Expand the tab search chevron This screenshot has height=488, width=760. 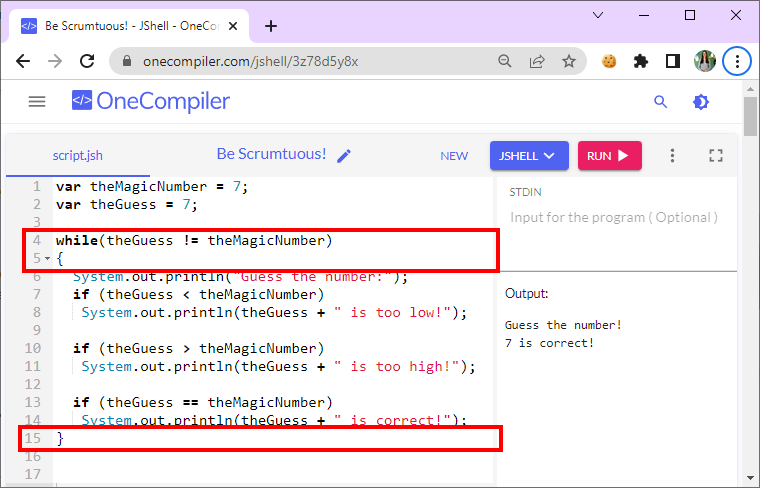pyautogui.click(x=599, y=15)
